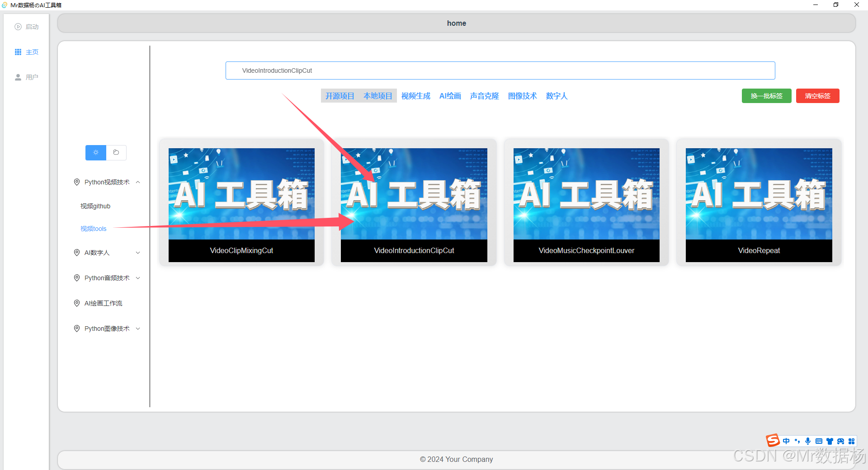This screenshot has width=868, height=470.
Task: Open the 主页 grid icon
Action: click(x=18, y=52)
